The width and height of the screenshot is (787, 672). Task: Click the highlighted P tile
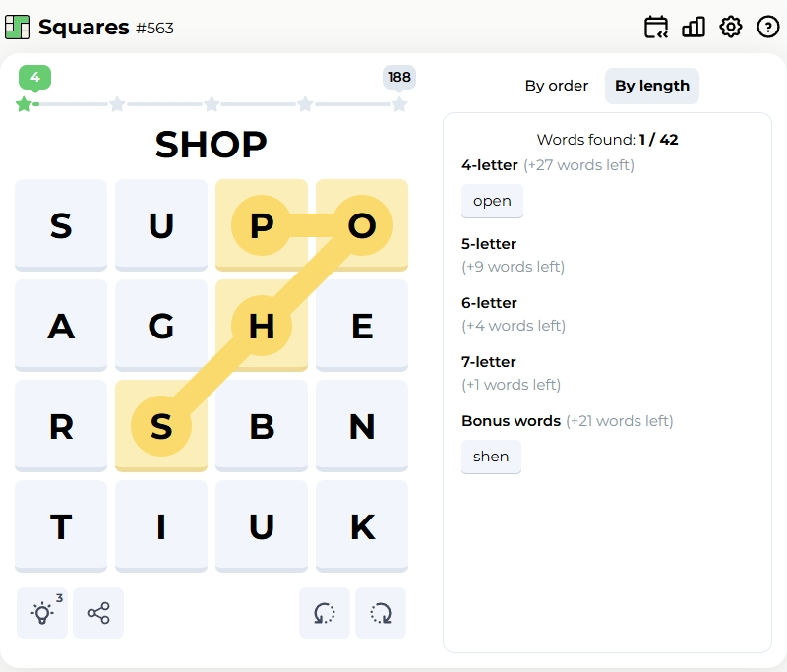262,225
